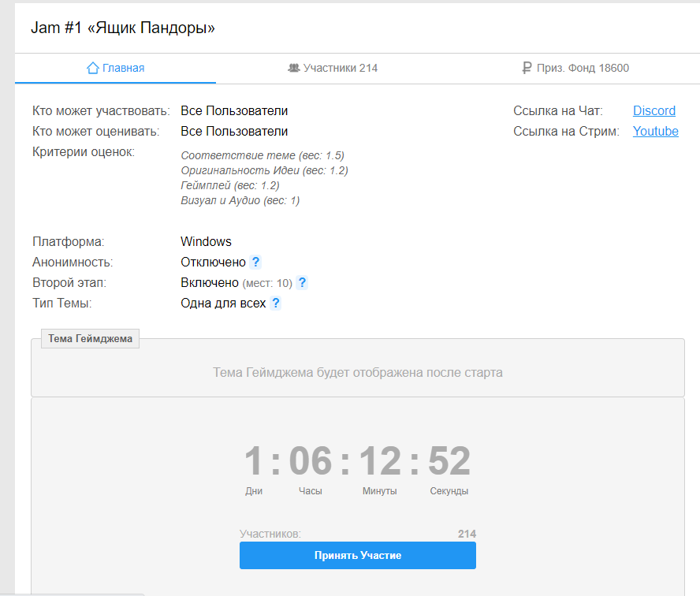Screen dimensions: 700x596
Task: Select the text Оригинальность Идеи (вес: 1.2)
Action: (264, 170)
